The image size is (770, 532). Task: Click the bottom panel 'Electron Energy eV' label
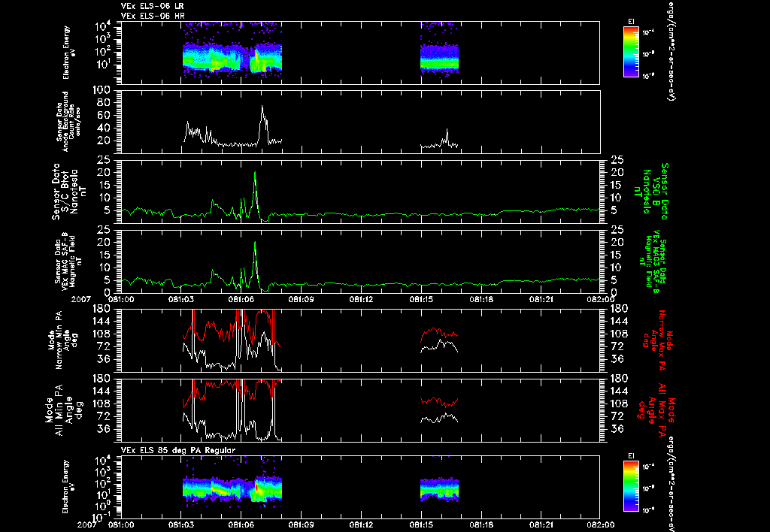[69, 486]
